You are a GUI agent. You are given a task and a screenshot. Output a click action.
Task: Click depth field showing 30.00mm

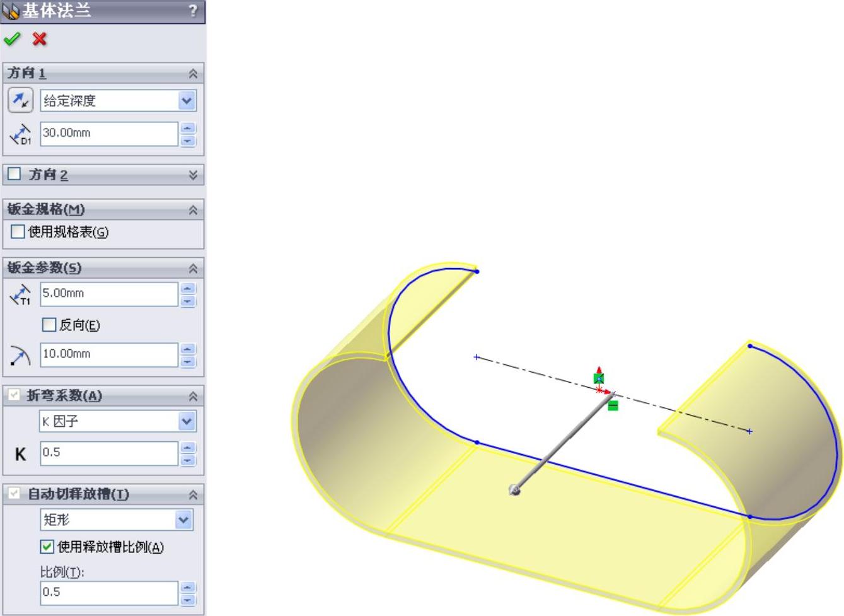point(109,134)
